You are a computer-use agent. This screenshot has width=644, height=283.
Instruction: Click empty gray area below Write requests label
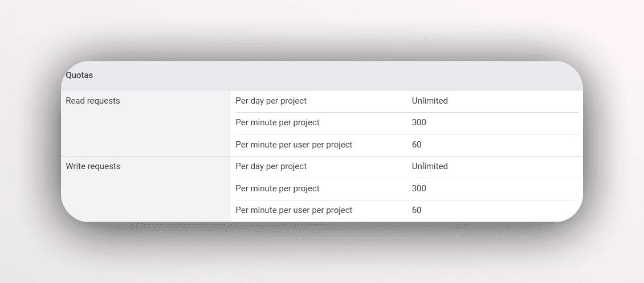[x=145, y=196]
